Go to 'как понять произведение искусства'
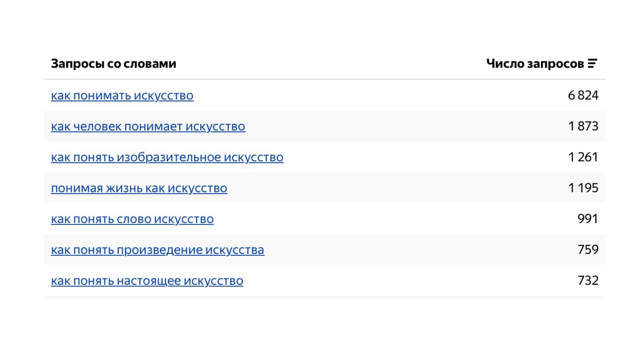644x339 pixels. (157, 250)
